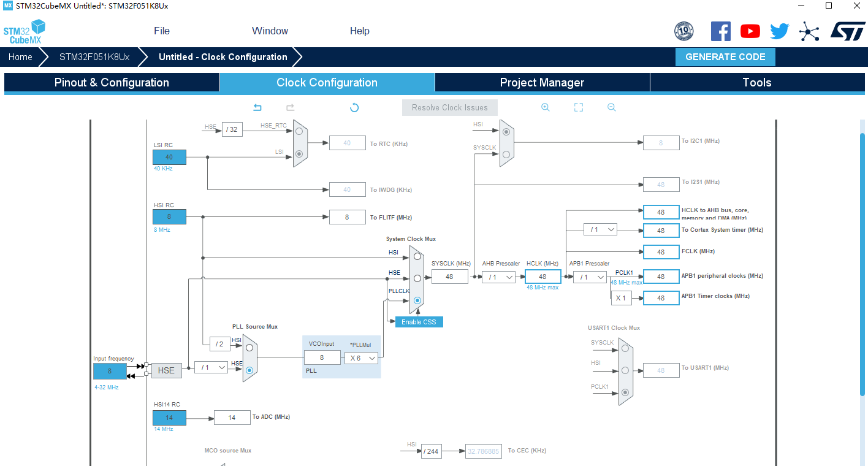Select HSI in the USART1 Clock Mux
This screenshot has width=868, height=466.
625,370
